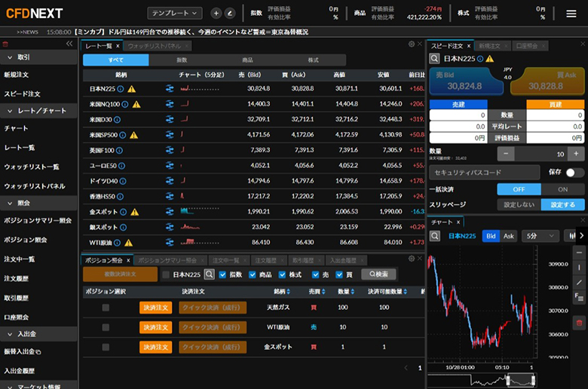Uncheck the 指数 filter checkbox
This screenshot has width=588, height=389.
[223, 274]
